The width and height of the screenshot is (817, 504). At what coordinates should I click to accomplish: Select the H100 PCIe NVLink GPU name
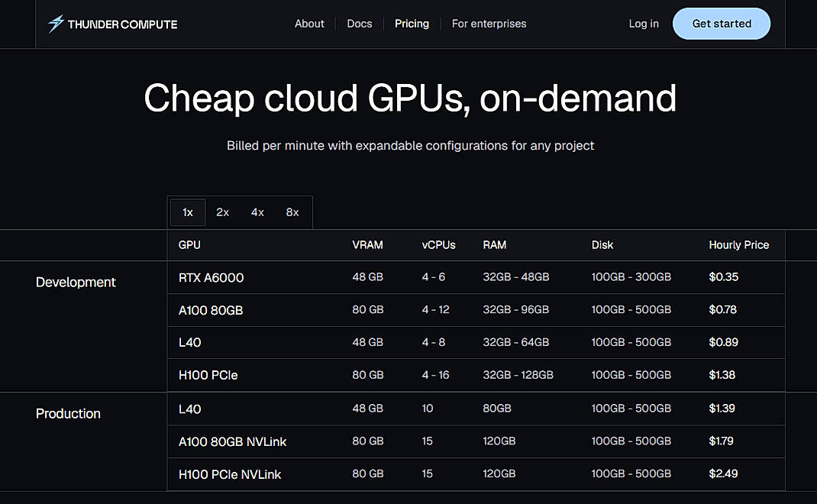(x=230, y=474)
